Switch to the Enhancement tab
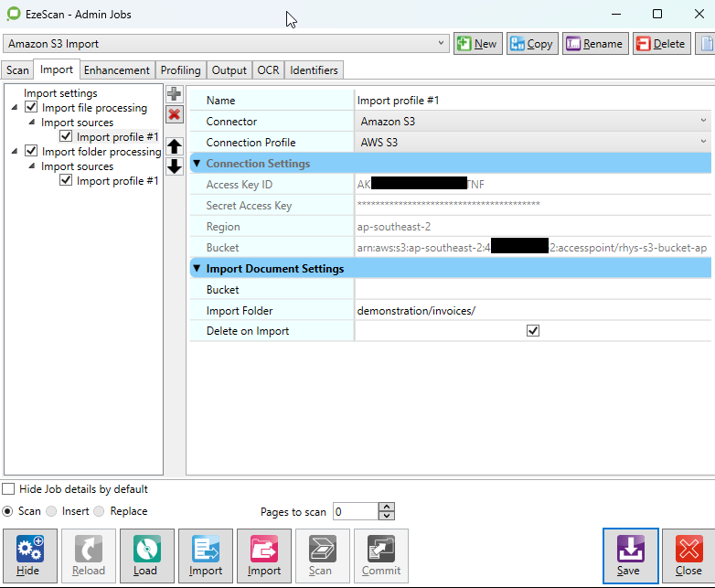Screen dimensions: 715x588 [x=117, y=70]
